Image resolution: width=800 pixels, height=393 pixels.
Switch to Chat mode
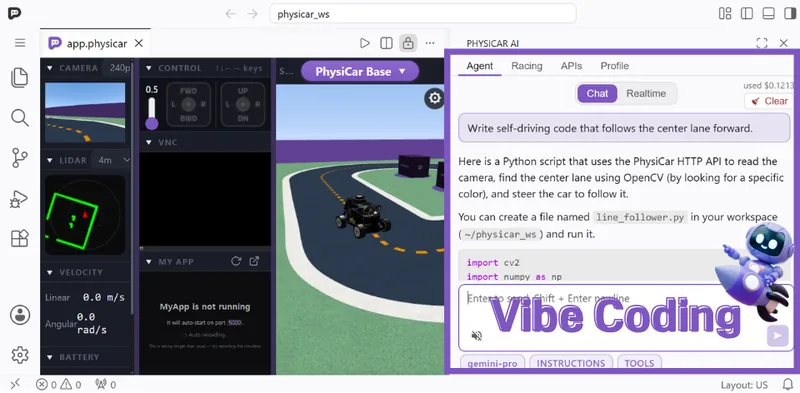(597, 93)
